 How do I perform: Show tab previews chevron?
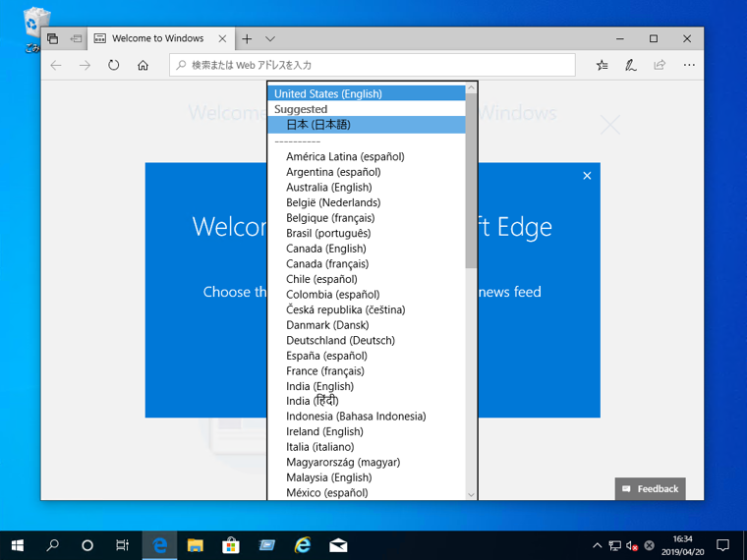tap(270, 38)
